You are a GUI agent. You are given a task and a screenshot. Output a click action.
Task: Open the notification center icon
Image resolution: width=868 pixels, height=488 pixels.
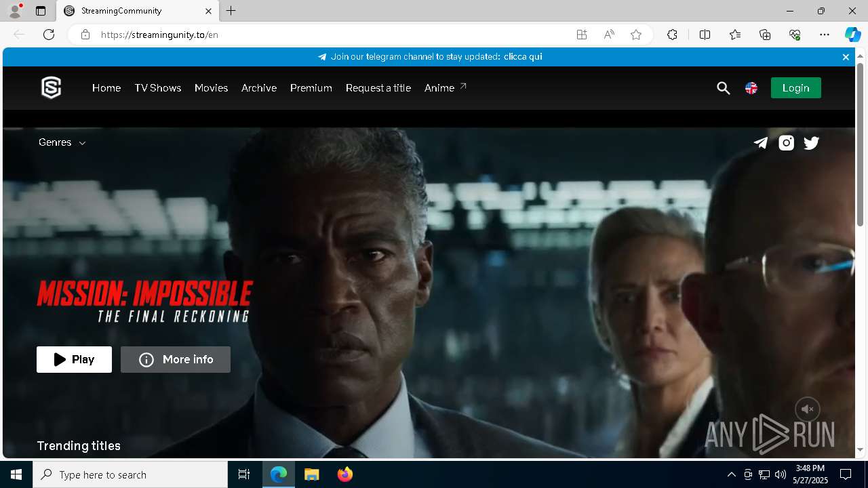click(846, 474)
